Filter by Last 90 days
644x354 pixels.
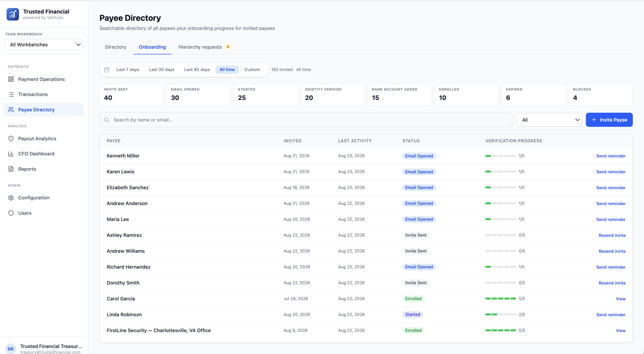coord(197,69)
